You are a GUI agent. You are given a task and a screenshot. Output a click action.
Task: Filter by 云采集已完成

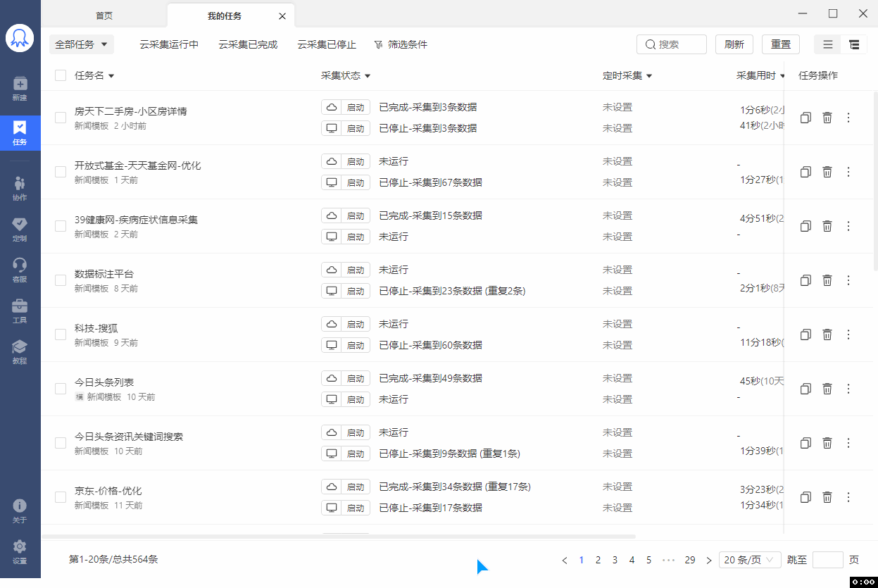(x=248, y=44)
